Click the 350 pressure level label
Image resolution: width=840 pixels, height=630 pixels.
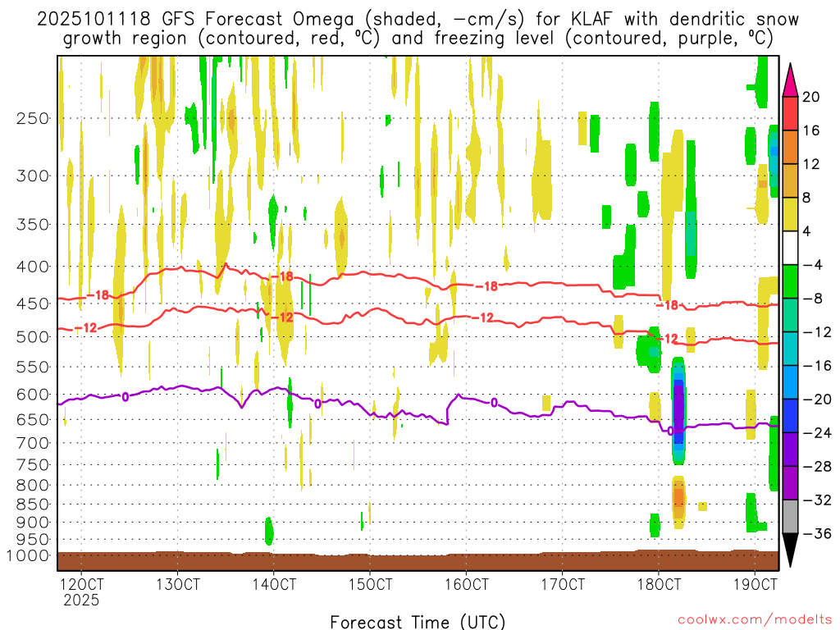coord(33,224)
